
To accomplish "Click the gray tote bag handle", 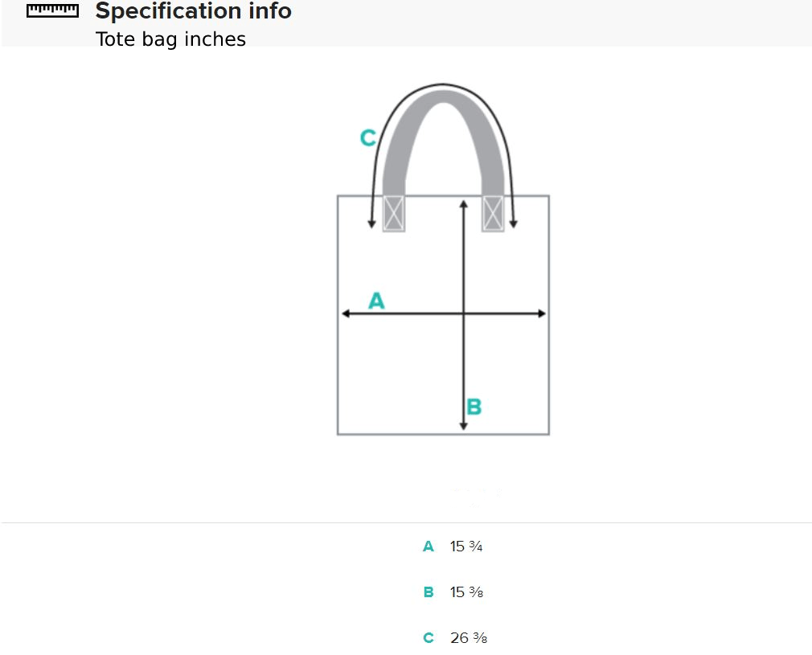I will (443, 100).
